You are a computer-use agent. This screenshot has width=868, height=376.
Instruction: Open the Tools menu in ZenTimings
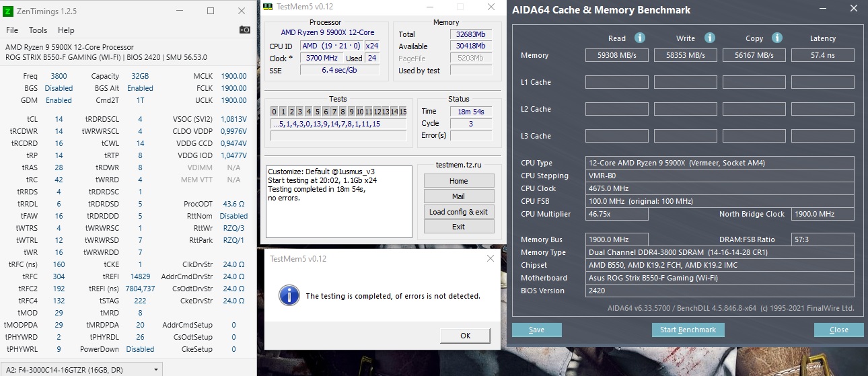(x=38, y=30)
